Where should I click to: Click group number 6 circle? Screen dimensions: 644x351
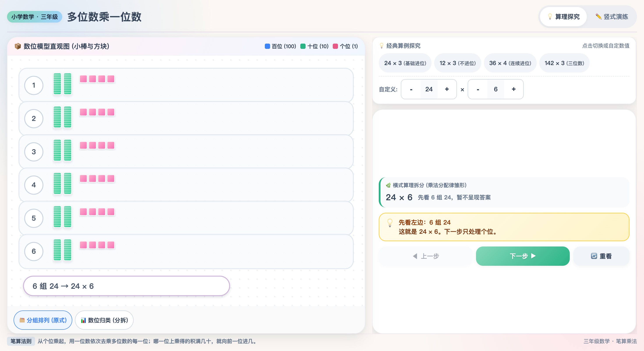(x=34, y=251)
